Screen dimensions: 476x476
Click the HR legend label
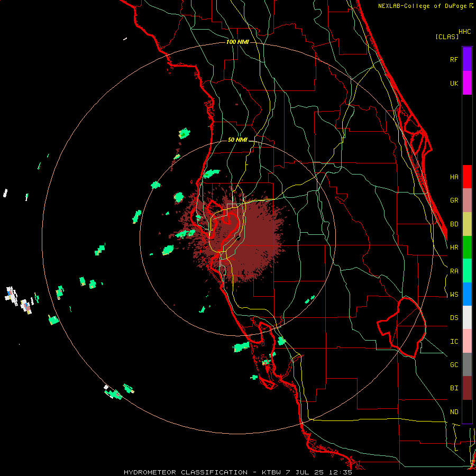454,248
